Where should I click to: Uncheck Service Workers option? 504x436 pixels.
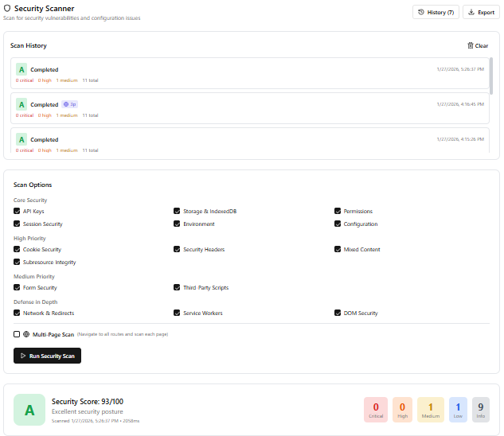pyautogui.click(x=177, y=313)
